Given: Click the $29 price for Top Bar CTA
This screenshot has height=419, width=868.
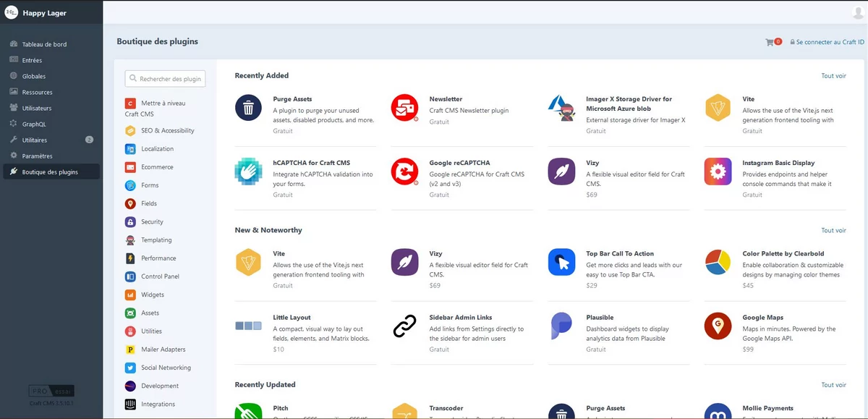Looking at the screenshot, I should (x=592, y=286).
